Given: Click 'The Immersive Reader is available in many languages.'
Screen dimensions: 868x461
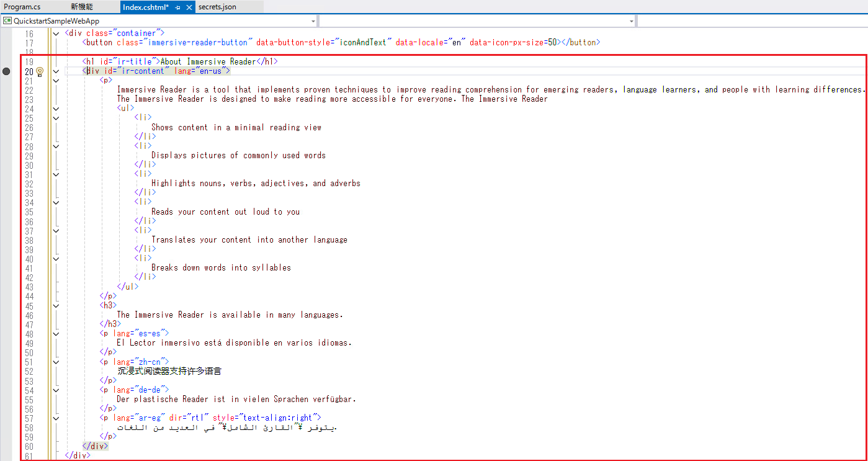Looking at the screenshot, I should [230, 315].
